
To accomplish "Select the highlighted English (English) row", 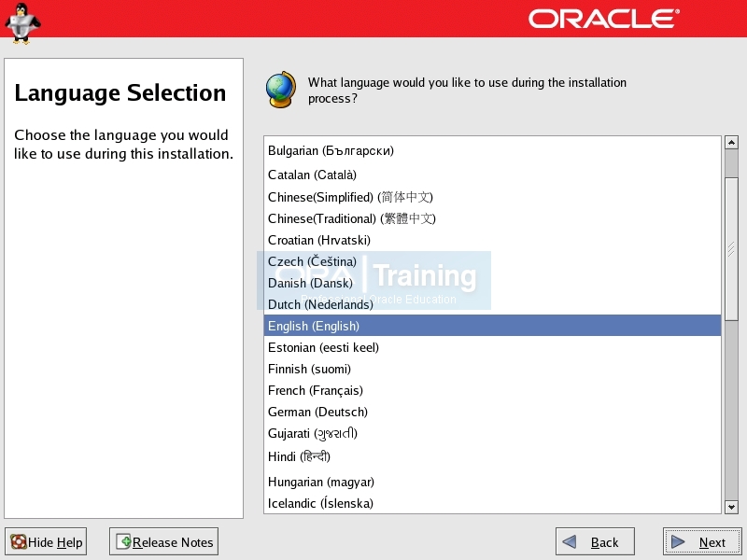I will click(492, 326).
